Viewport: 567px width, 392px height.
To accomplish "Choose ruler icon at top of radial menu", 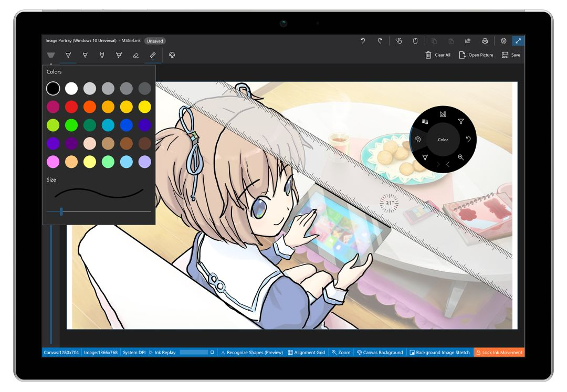I will 443,114.
